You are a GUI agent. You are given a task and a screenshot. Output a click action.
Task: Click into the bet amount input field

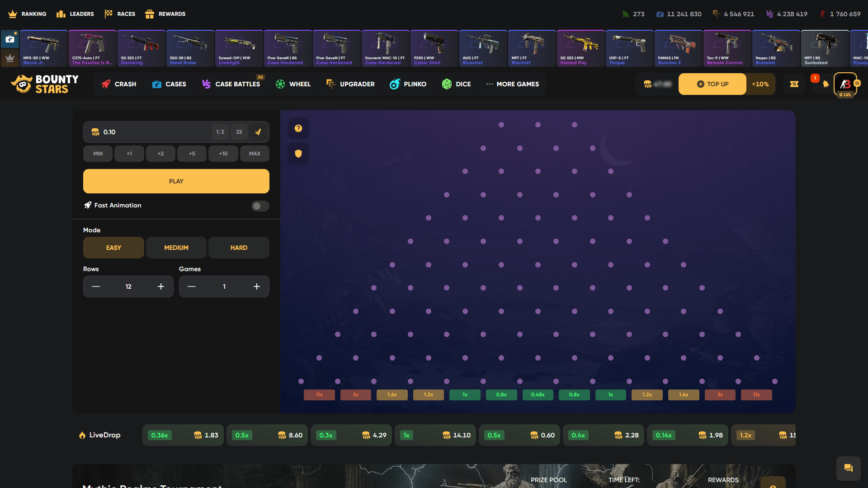(149, 132)
